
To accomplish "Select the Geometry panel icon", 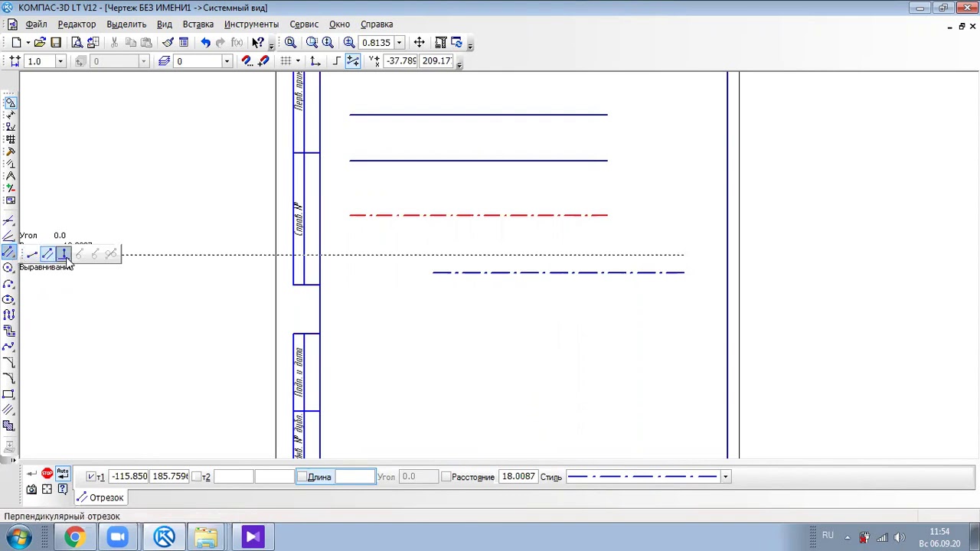I will coord(11,103).
